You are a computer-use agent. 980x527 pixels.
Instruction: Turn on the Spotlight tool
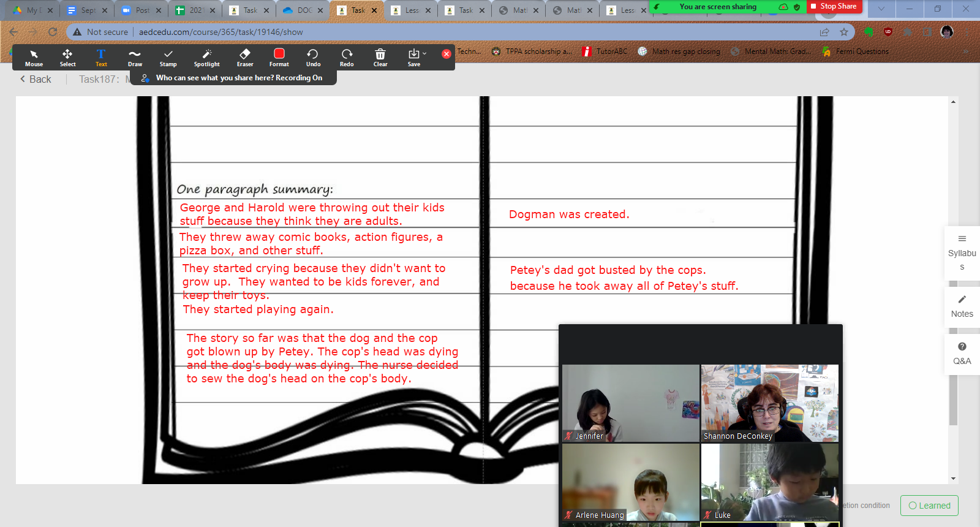pyautogui.click(x=206, y=58)
